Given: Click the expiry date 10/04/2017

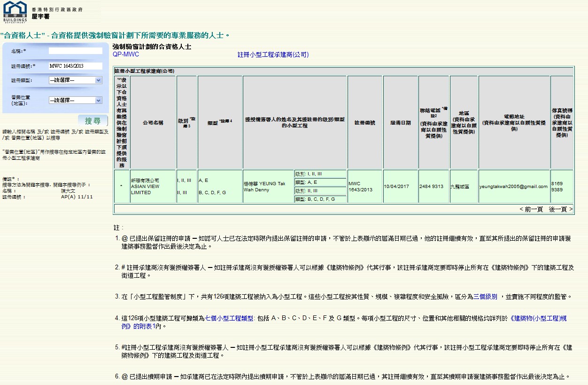Looking at the screenshot, I should click(x=397, y=187).
